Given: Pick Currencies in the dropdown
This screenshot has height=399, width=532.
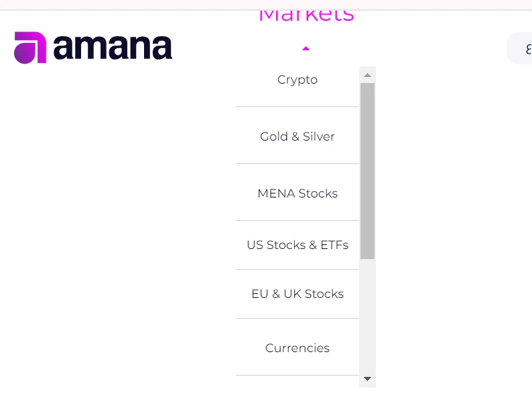Looking at the screenshot, I should point(297,348).
